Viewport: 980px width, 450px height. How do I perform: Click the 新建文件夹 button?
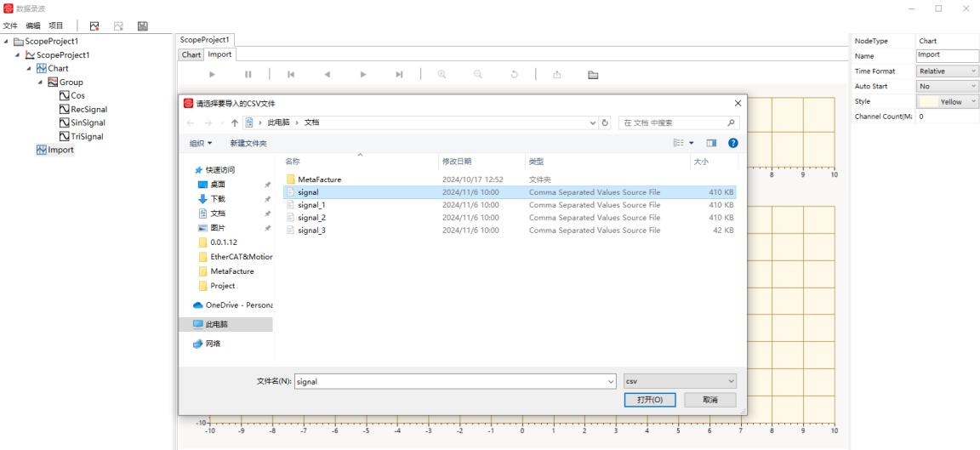point(248,143)
